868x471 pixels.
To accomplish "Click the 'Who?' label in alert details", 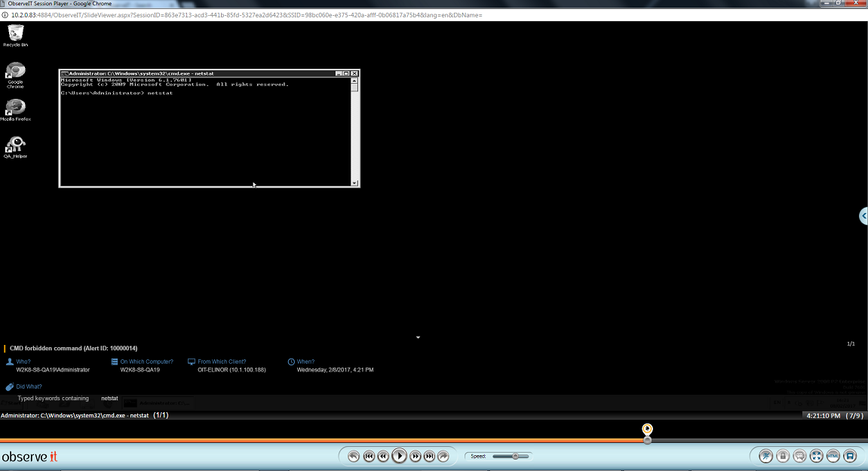I will (23, 362).
